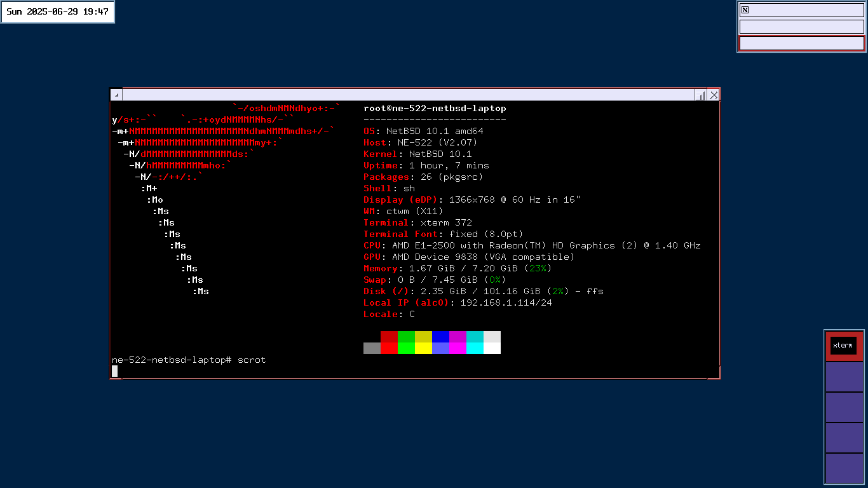This screenshot has height=488, width=868.
Task: Click the dark red palette block
Action: (389, 337)
